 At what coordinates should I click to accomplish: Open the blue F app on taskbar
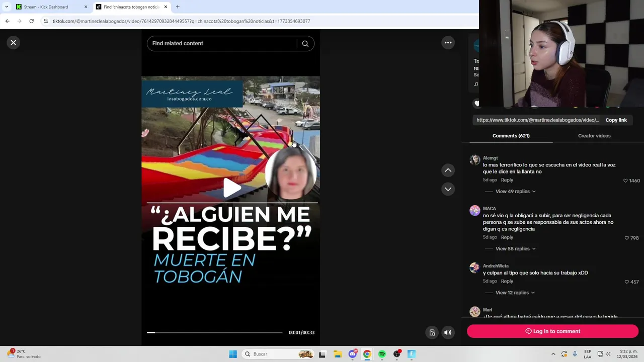click(411, 354)
